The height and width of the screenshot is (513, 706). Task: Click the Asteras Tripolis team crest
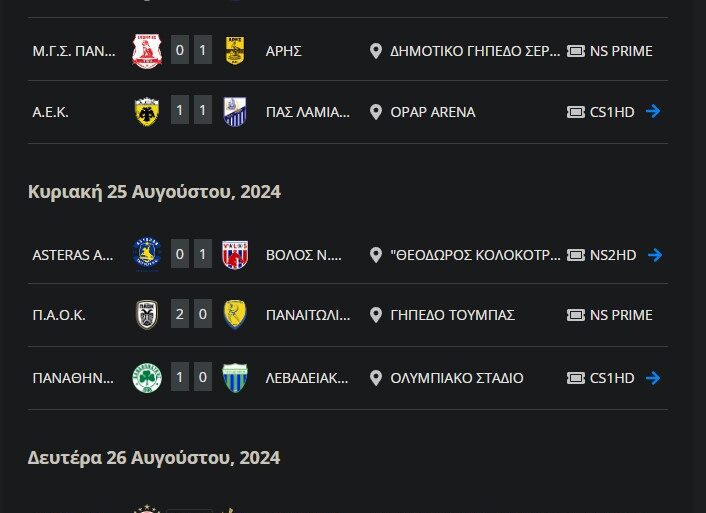pos(147,255)
